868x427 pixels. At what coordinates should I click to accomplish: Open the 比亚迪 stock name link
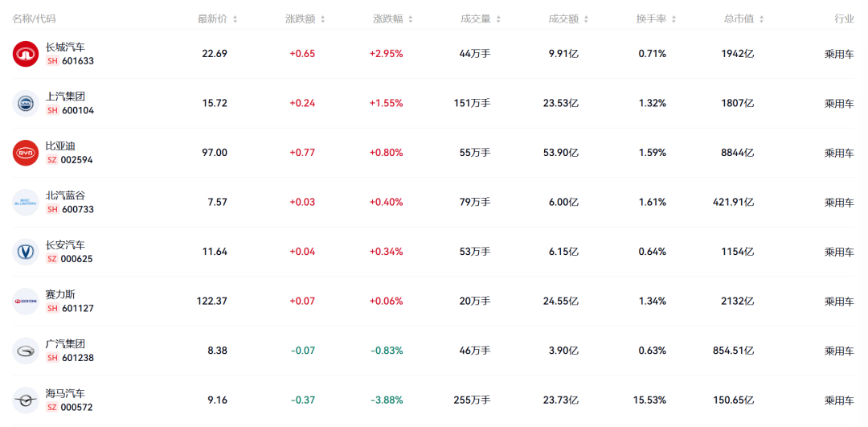tap(60, 146)
